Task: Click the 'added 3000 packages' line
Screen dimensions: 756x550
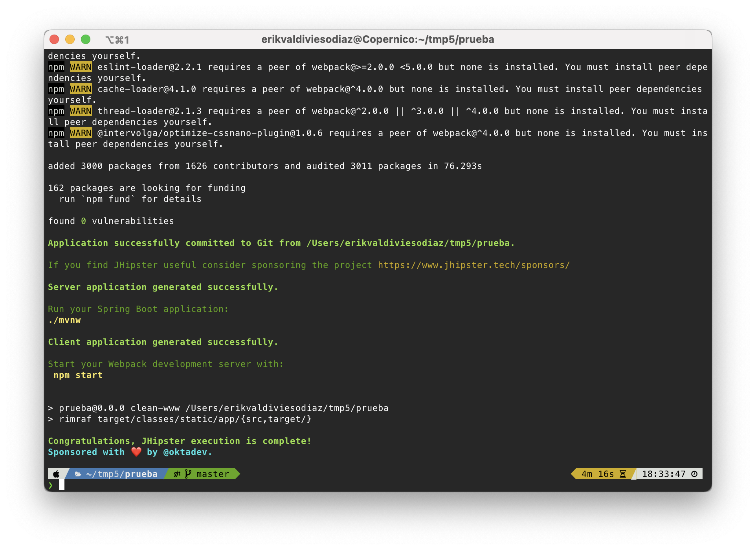Action: pyautogui.click(x=265, y=166)
